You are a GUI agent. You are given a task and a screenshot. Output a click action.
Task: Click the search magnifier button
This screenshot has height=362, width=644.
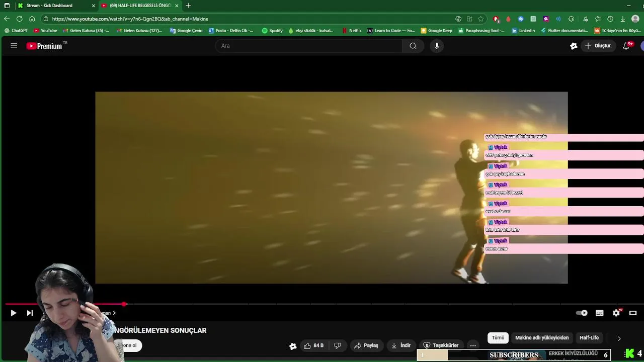point(413,46)
